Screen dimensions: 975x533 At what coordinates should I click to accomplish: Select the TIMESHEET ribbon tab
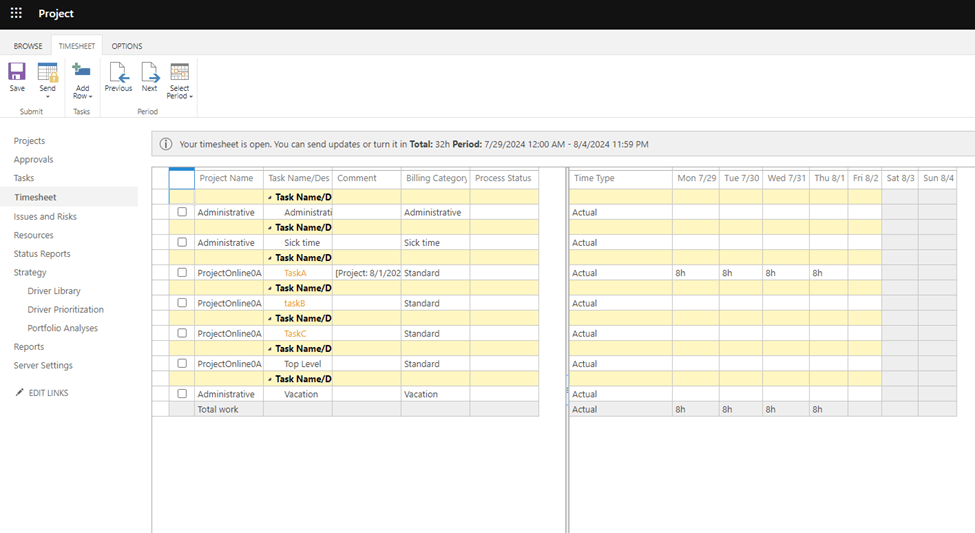pyautogui.click(x=76, y=46)
